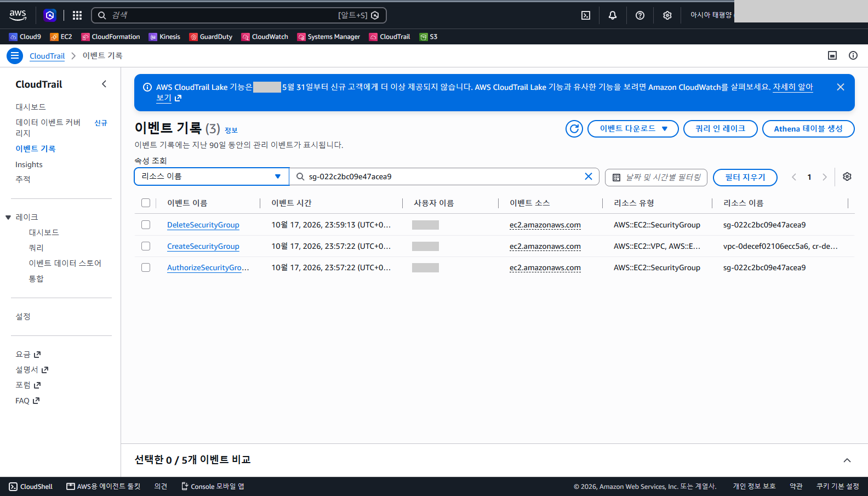Open the 리소스 이름 attribute dropdown
This screenshot has width=868, height=496.
(212, 176)
